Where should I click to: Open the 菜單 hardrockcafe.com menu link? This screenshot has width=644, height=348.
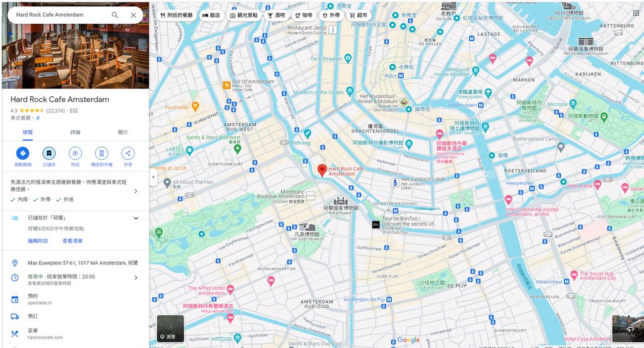click(x=75, y=334)
